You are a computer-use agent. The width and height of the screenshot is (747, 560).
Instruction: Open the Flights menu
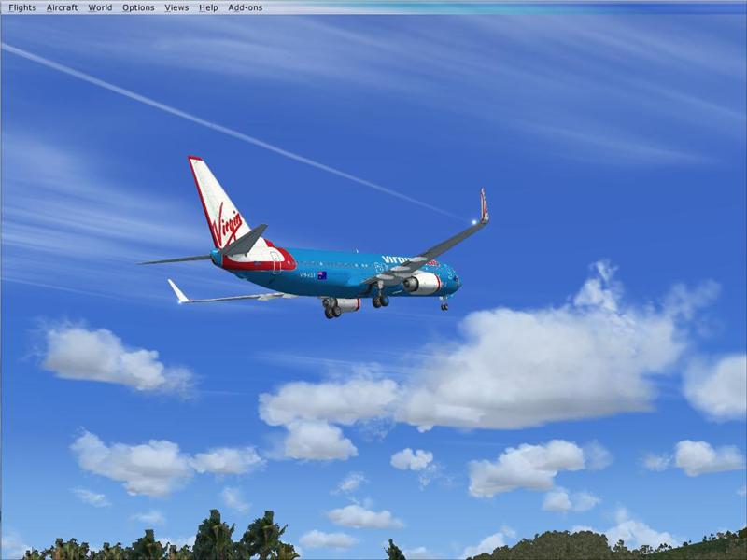22,7
